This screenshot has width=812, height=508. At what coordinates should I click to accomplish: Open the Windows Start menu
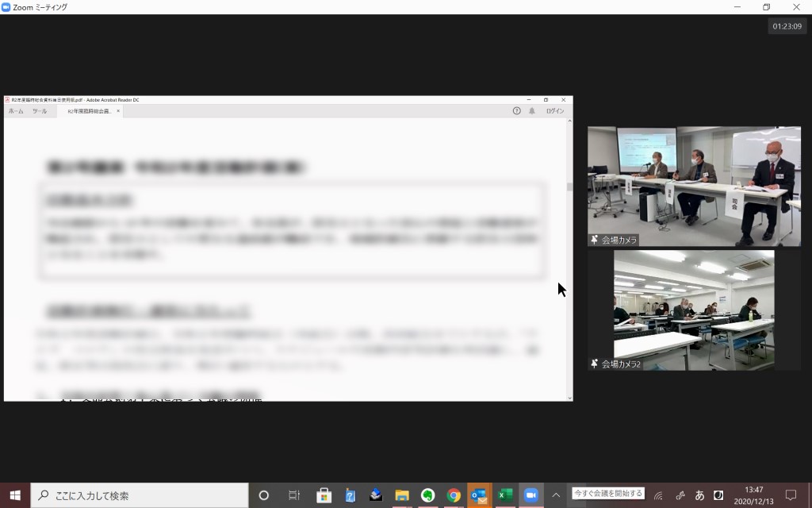tap(15, 495)
